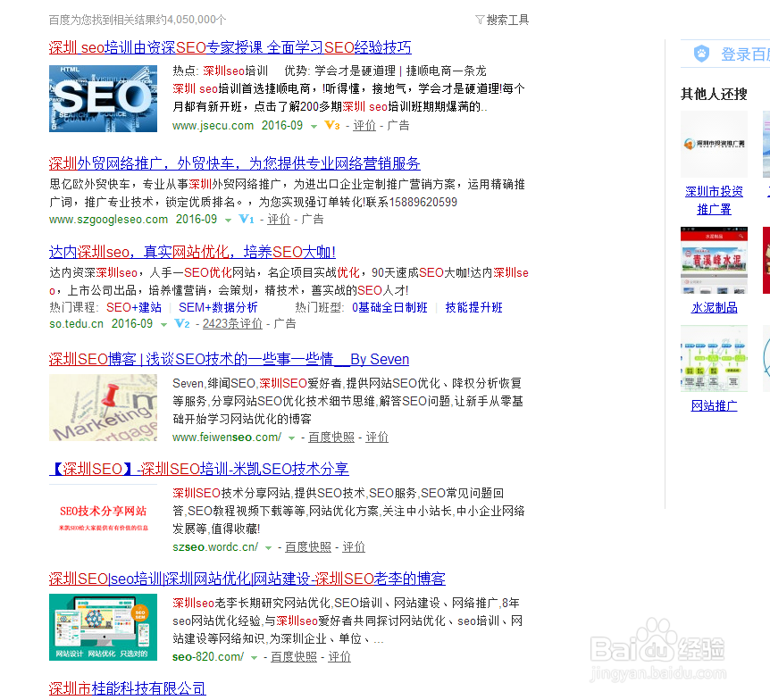Click the Marketing pushpin thumbnail image
Image resolution: width=770 pixels, height=700 pixels.
point(103,407)
